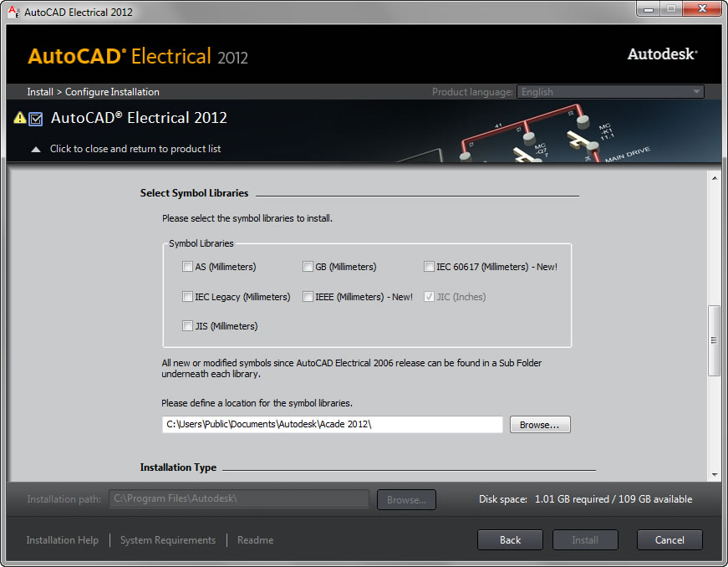Click the 'Install > Configure Installation' breadcrumb

coord(93,92)
